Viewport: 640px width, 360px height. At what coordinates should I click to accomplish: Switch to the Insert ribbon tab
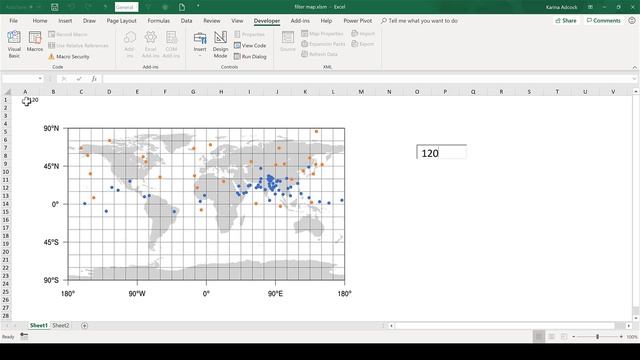(x=65, y=21)
